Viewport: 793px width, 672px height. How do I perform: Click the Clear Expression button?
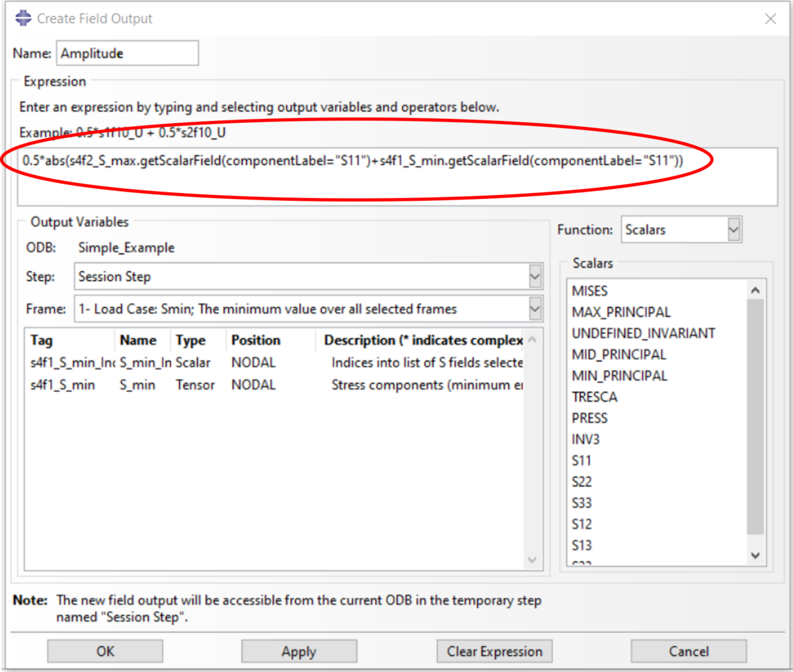494,652
